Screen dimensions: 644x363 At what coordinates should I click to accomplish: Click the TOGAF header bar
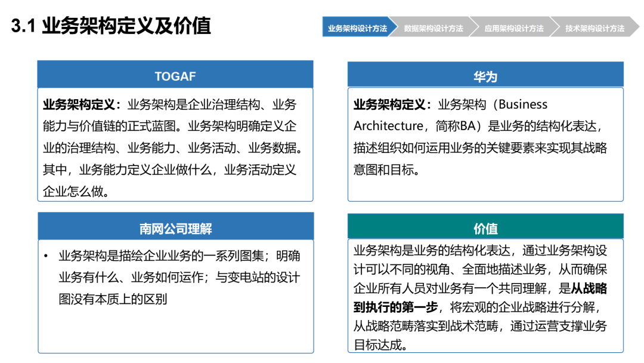tap(175, 75)
